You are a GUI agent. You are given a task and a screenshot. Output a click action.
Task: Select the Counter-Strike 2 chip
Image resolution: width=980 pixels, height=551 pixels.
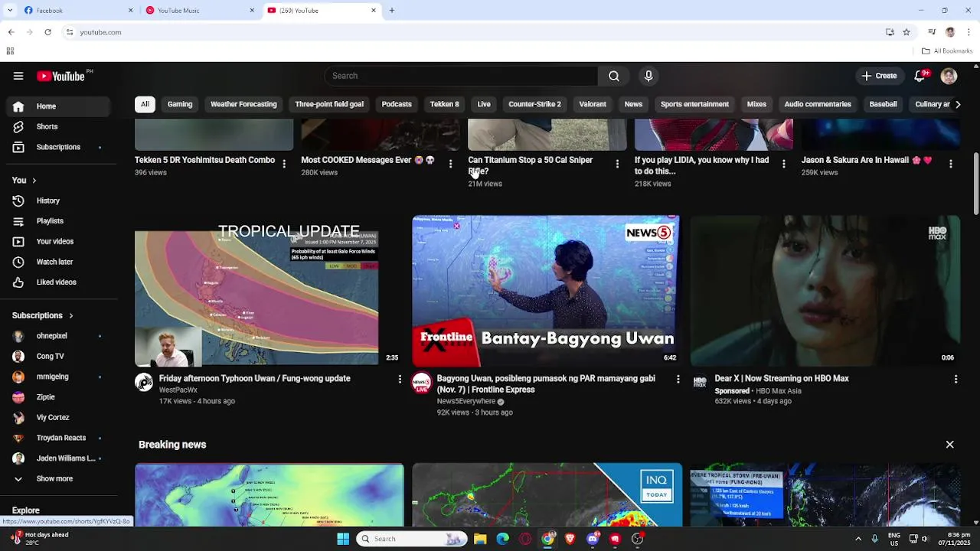click(534, 104)
